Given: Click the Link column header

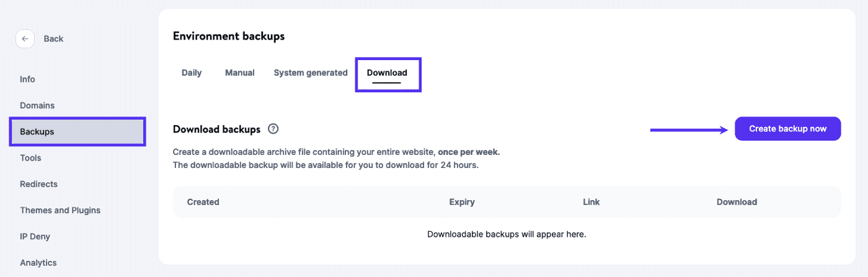Looking at the screenshot, I should 591,202.
